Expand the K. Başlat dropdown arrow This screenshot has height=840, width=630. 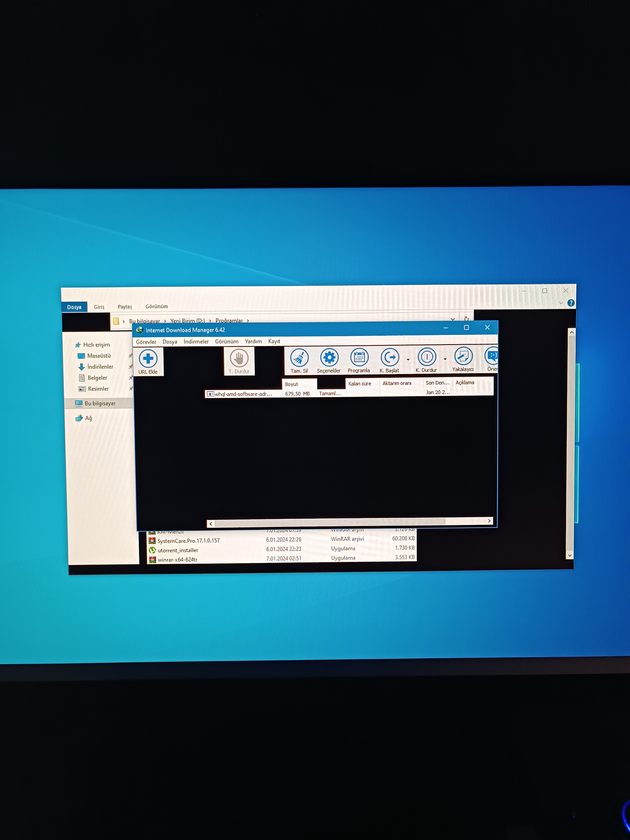pyautogui.click(x=408, y=359)
